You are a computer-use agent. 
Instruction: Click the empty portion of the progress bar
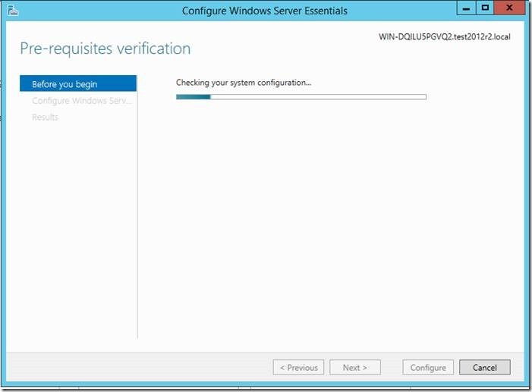pos(319,96)
